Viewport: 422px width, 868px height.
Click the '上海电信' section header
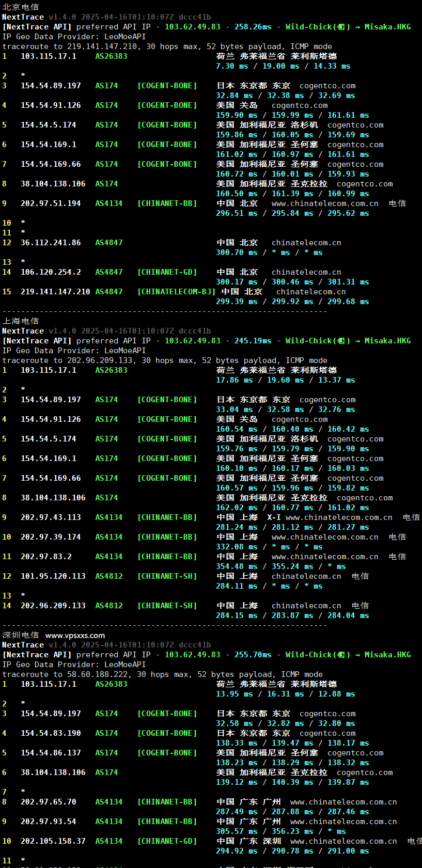point(21,321)
